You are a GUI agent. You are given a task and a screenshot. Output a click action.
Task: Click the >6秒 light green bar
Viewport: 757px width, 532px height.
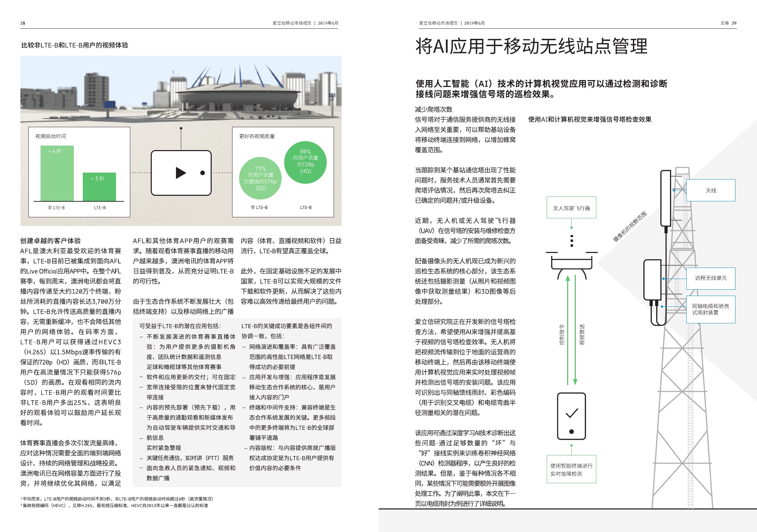[x=57, y=173]
